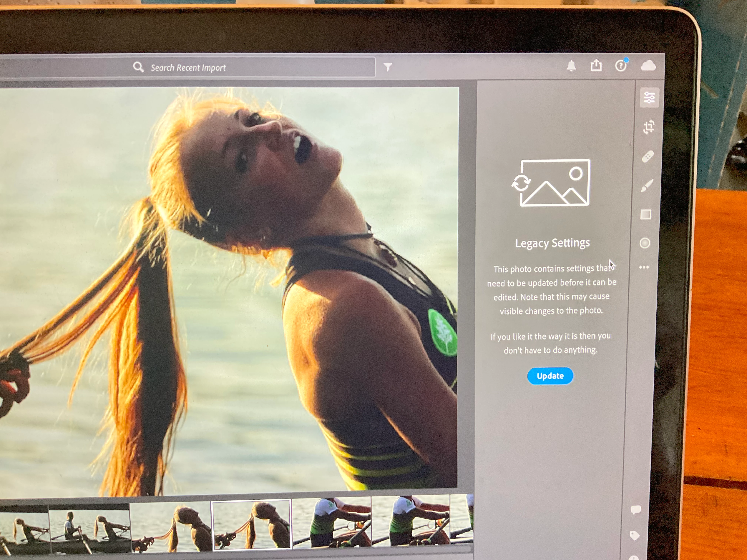The image size is (747, 560).
Task: Open the three-dots more options menu
Action: coord(644,267)
